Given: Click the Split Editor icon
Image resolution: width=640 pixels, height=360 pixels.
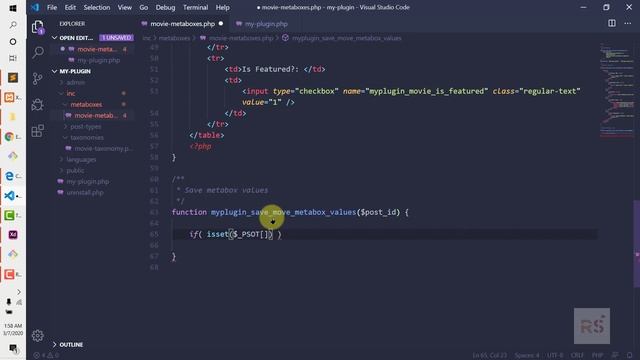Looking at the screenshot, I should pyautogui.click(x=611, y=23).
